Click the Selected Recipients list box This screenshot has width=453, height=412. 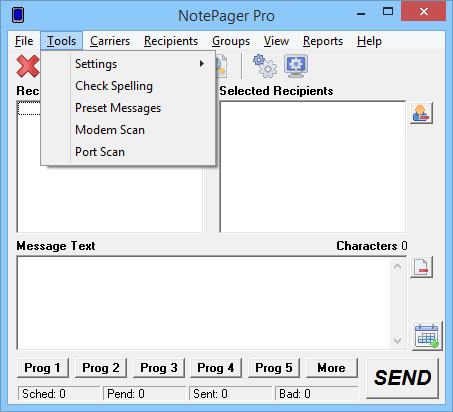(x=313, y=167)
